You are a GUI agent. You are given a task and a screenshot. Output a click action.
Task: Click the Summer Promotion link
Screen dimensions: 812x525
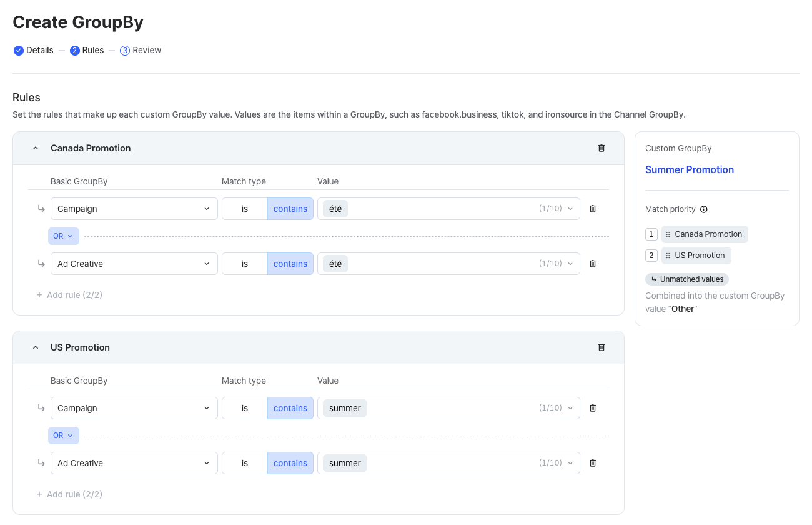[690, 169]
